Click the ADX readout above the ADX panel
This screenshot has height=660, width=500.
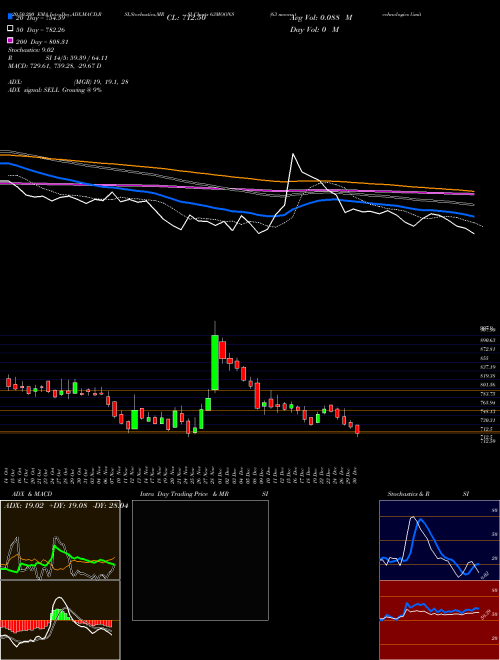click(66, 506)
